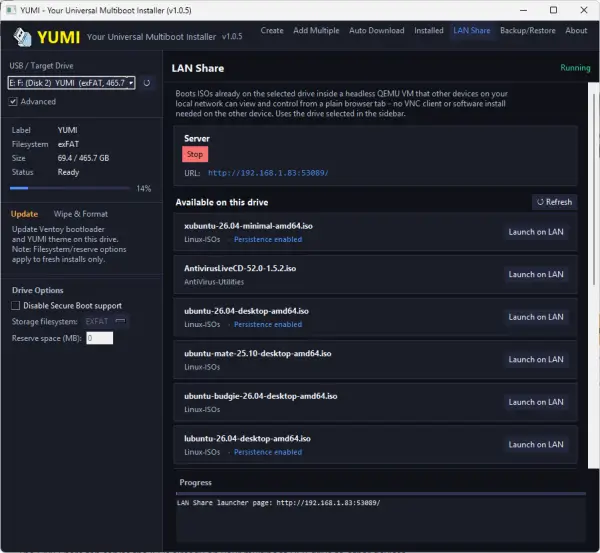Open the USB target drive dropdown
The width and height of the screenshot is (600, 553).
tap(72, 83)
